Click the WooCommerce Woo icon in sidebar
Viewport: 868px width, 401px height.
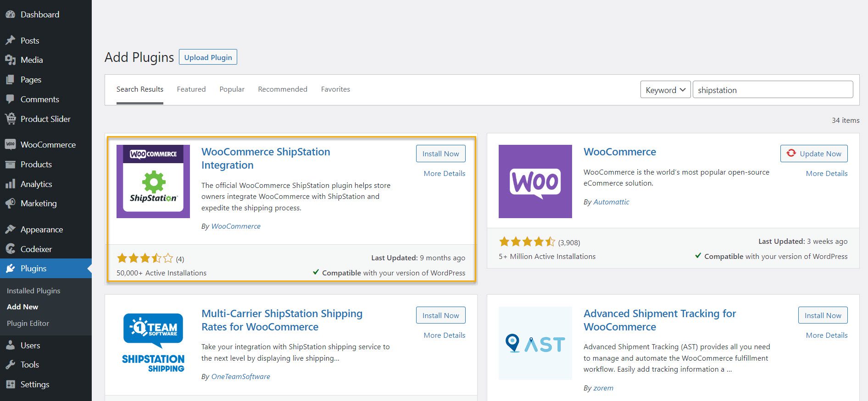[10, 145]
